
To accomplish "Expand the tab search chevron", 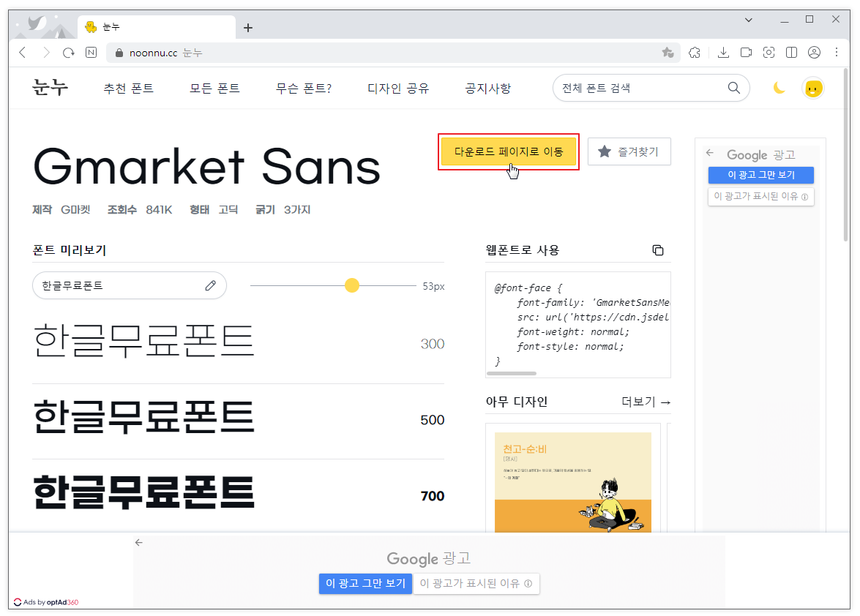I will [x=749, y=20].
